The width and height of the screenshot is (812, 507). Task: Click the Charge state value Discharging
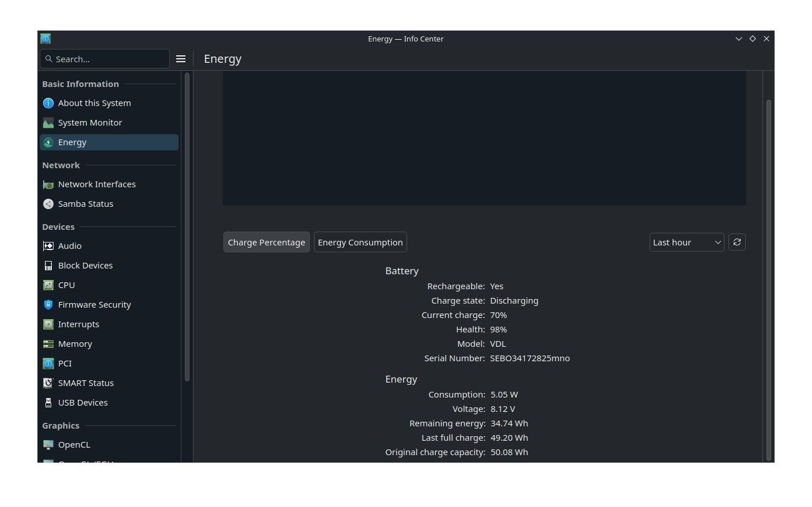514,301
